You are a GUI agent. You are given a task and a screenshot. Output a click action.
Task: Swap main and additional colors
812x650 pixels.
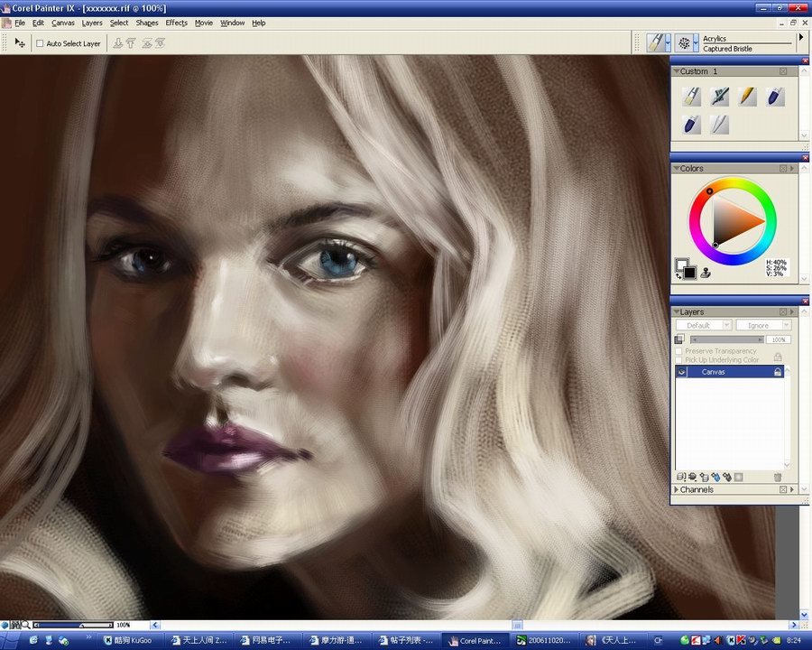coord(678,276)
